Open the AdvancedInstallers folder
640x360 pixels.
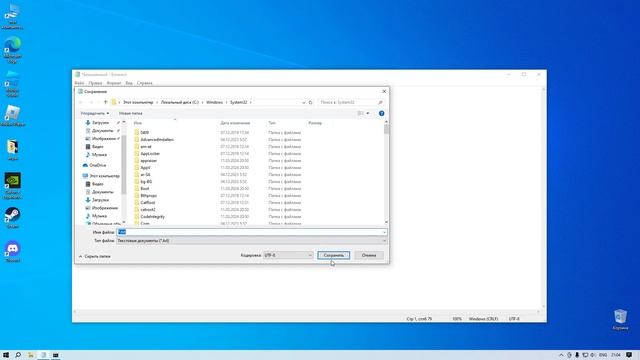pos(157,140)
